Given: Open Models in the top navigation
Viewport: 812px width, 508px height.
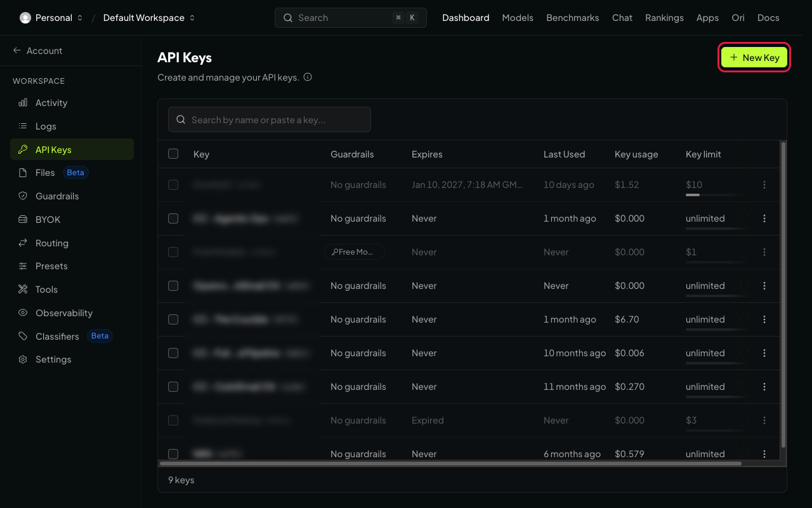Looking at the screenshot, I should coord(518,18).
